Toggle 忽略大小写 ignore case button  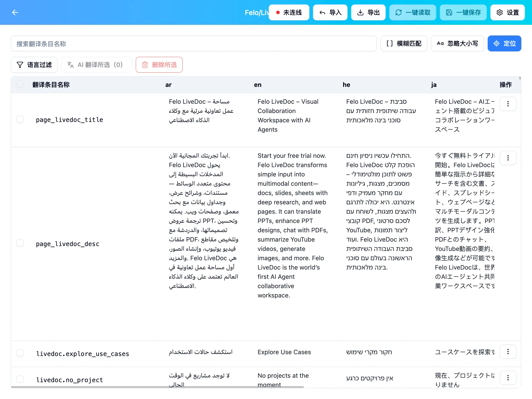(457, 43)
